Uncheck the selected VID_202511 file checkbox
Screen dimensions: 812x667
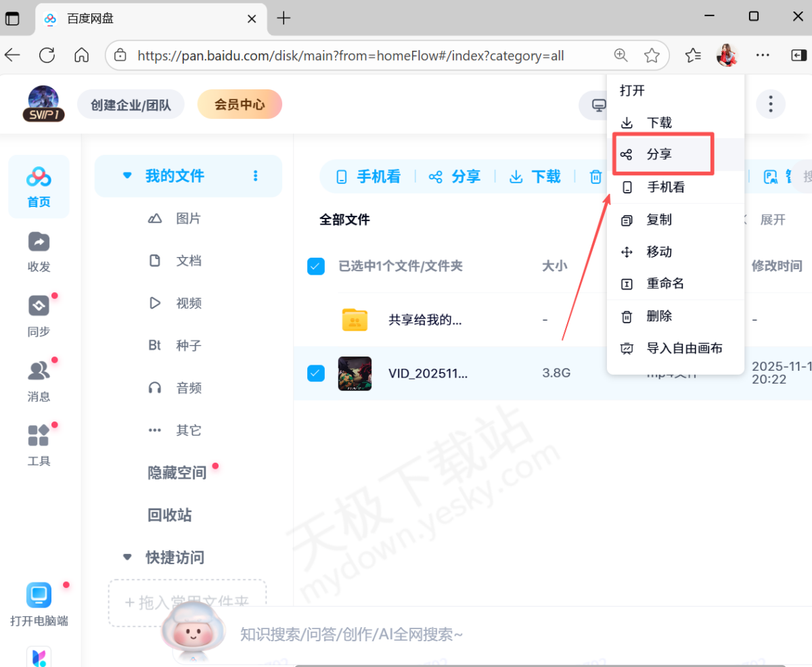(x=315, y=373)
